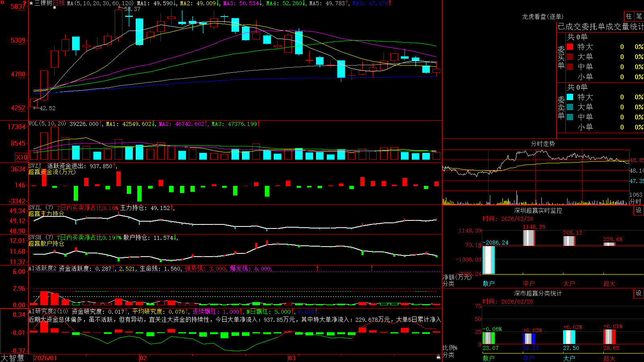This screenshot has width=644, height=362.
Task: Click the 委买单 section label
Action: [561, 58]
